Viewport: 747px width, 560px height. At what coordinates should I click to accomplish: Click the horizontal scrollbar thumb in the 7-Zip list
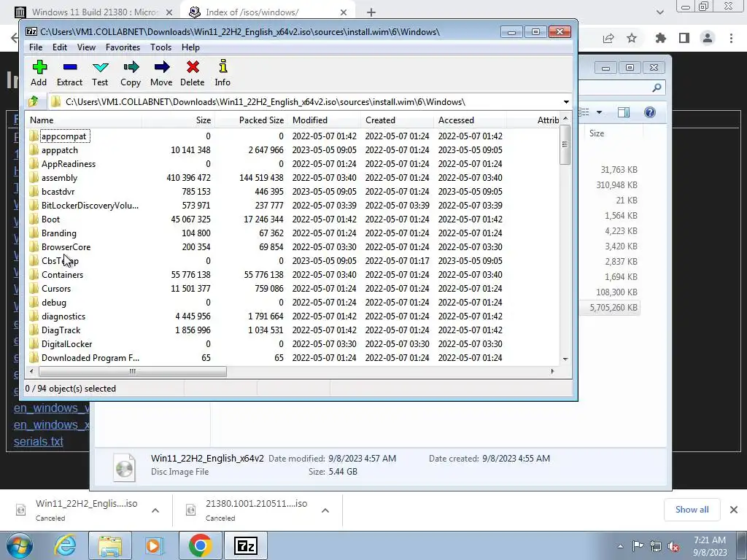(x=133, y=371)
